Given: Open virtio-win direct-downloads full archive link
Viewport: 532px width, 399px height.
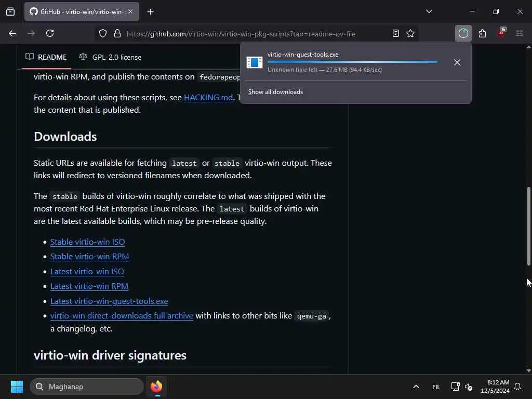Looking at the screenshot, I should pos(122,316).
